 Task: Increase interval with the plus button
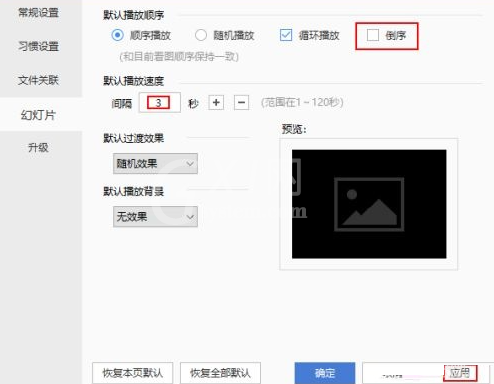pyautogui.click(x=216, y=102)
